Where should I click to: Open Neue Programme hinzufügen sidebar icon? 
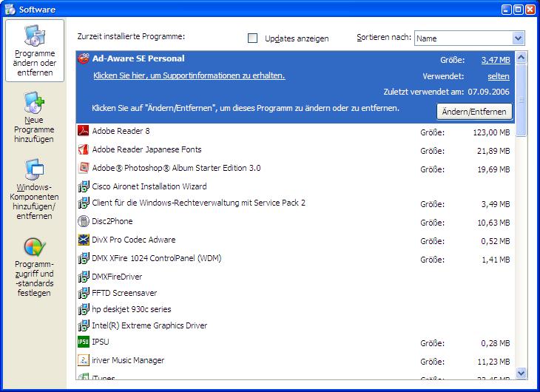coord(34,102)
